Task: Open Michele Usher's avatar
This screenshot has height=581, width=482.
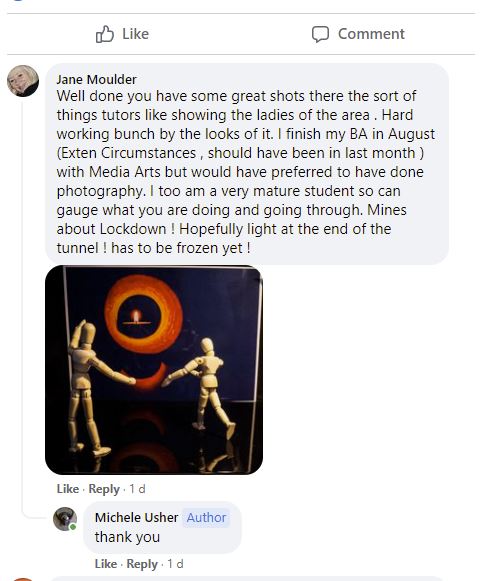Action: (65, 519)
